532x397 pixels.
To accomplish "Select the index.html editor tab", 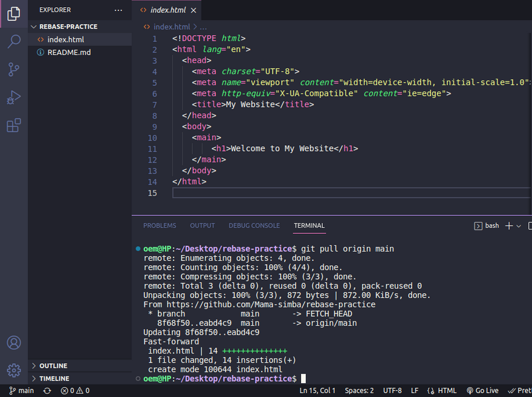I will (x=167, y=10).
